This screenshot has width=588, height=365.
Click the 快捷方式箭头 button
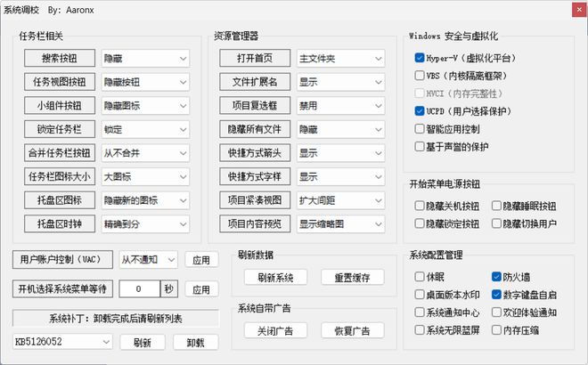click(x=255, y=152)
